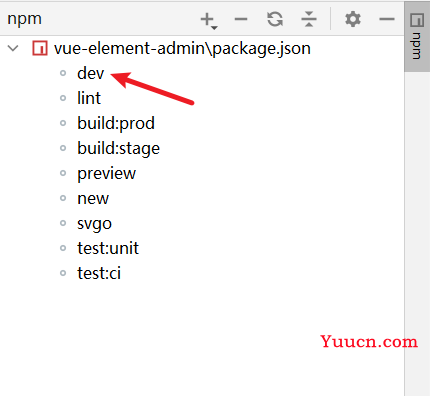The image size is (430, 396).
Task: Select the svgo script
Action: pos(94,224)
